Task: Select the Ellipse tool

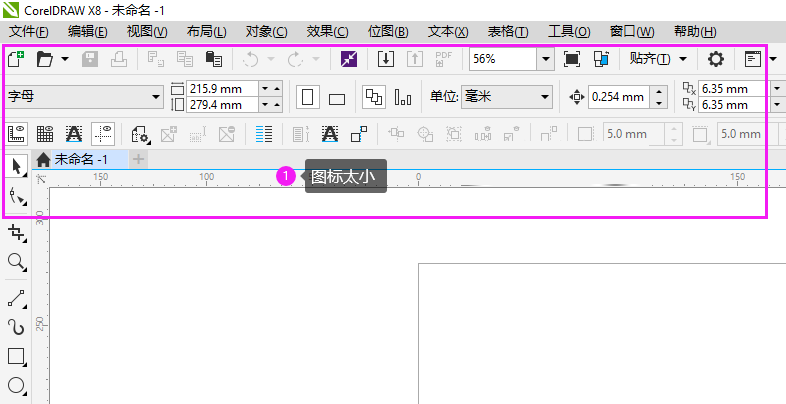Action: pos(17,386)
